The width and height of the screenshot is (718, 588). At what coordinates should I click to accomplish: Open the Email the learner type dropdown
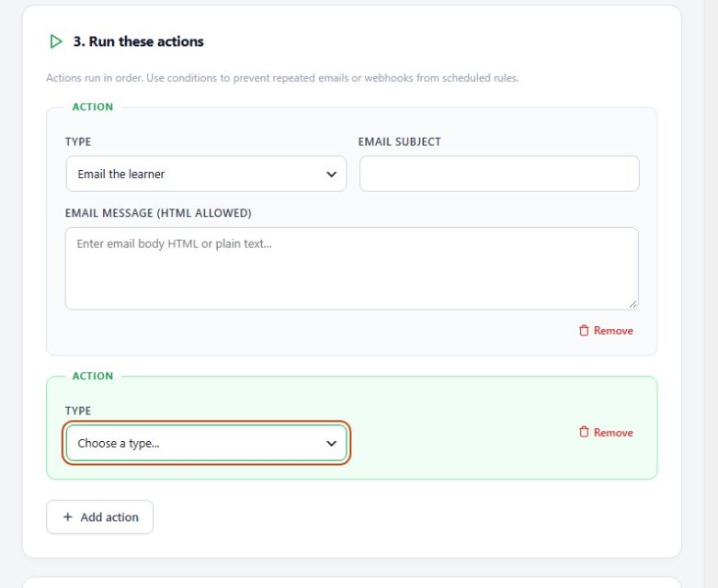[206, 174]
